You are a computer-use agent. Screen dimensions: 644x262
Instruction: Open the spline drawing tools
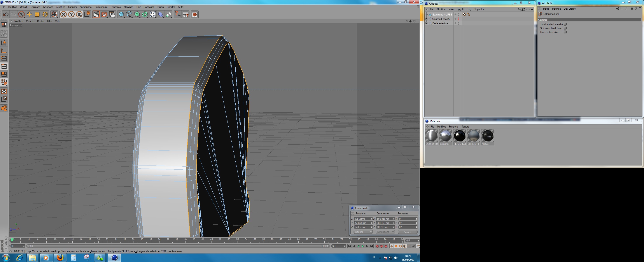[x=129, y=14]
